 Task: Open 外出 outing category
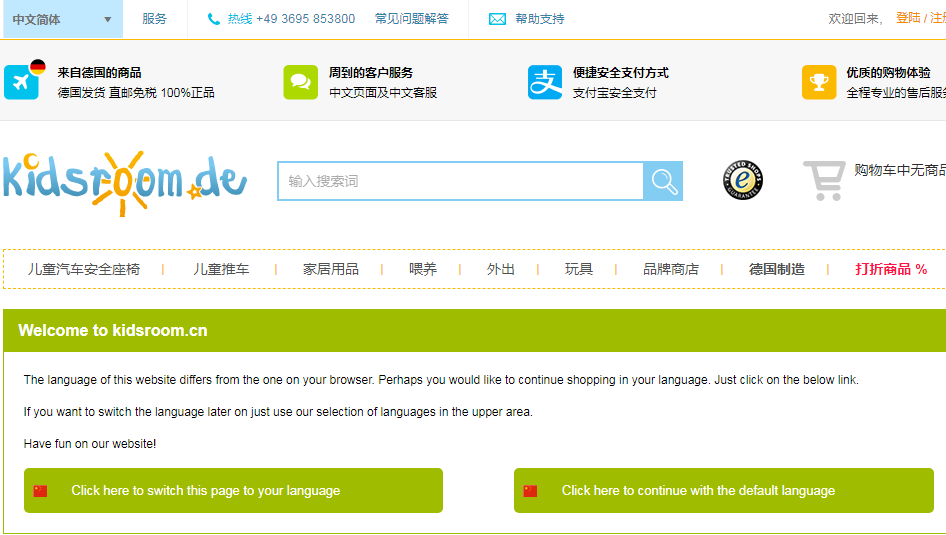(500, 269)
